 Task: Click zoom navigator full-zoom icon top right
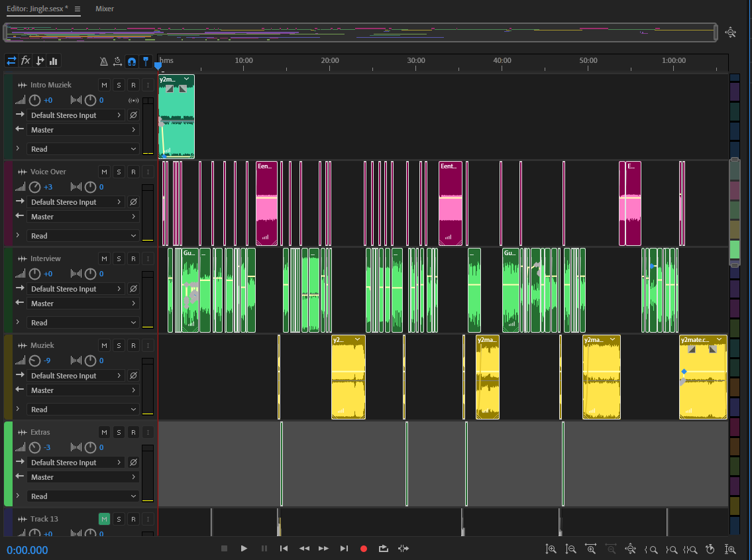(730, 32)
